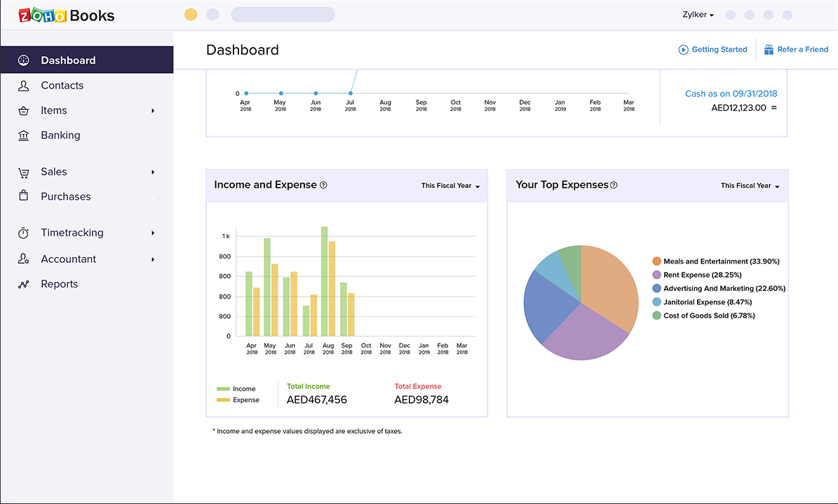Click the Zoho Books logo
This screenshot has width=838, height=504.
[67, 15]
